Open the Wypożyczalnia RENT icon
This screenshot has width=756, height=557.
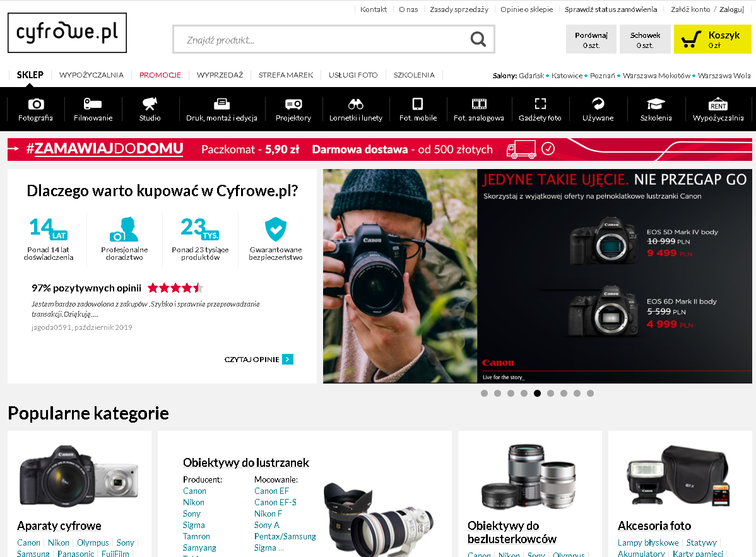click(718, 103)
